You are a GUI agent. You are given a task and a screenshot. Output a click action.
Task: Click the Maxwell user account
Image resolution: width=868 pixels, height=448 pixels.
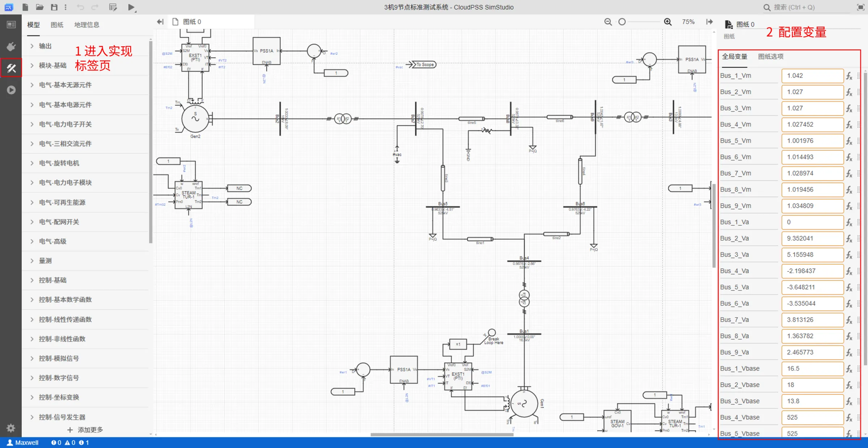pos(23,443)
